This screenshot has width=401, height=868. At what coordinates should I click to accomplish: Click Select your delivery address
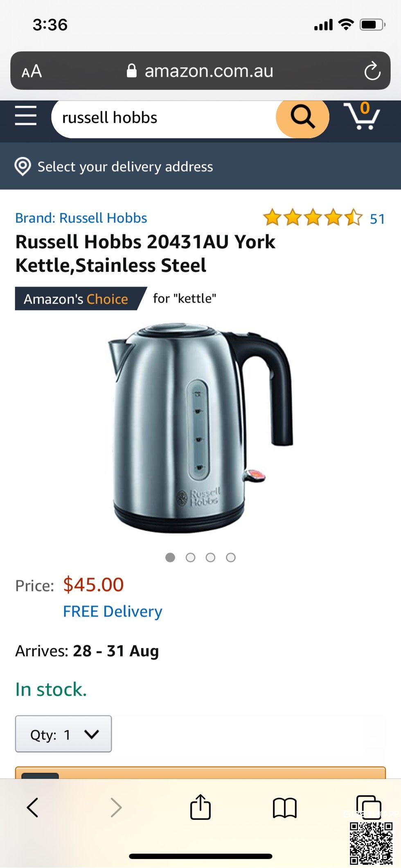(x=125, y=167)
